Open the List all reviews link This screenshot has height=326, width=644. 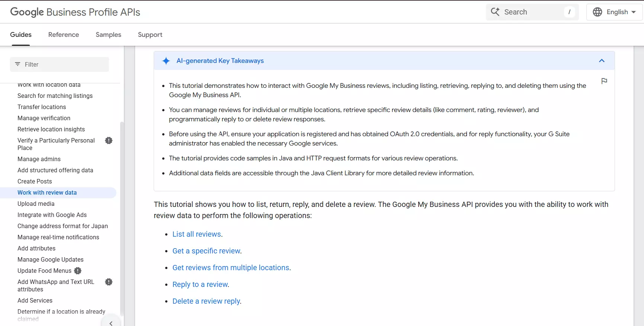(x=197, y=234)
